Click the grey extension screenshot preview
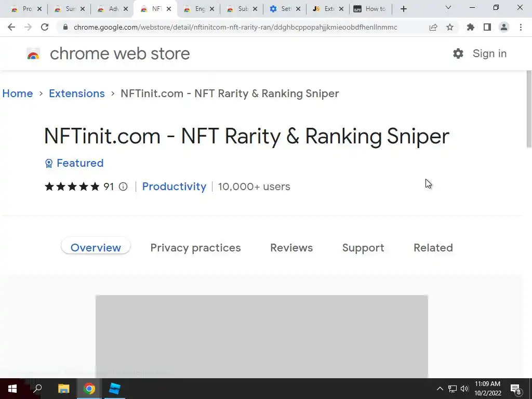Viewport: 532px width, 399px height. 262,336
